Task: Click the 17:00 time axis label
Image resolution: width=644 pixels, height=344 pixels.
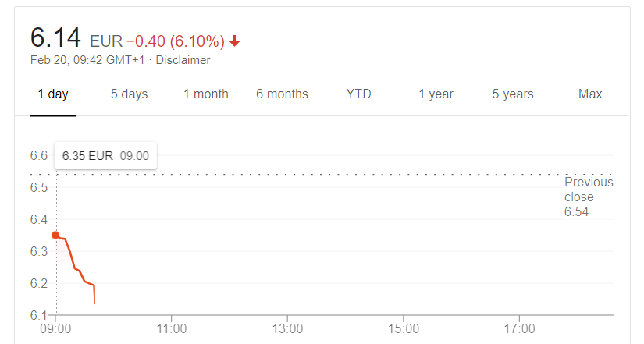Action: (x=520, y=329)
